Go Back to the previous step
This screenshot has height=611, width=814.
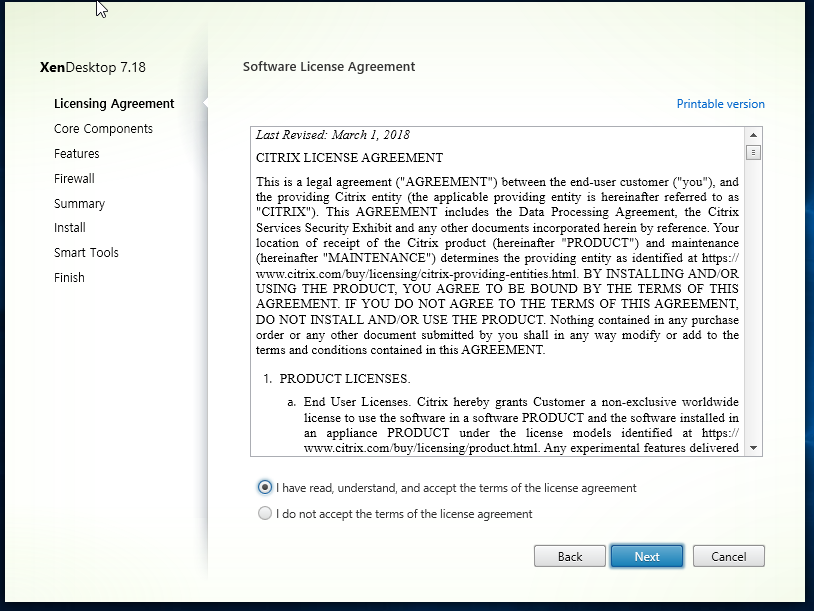click(569, 556)
